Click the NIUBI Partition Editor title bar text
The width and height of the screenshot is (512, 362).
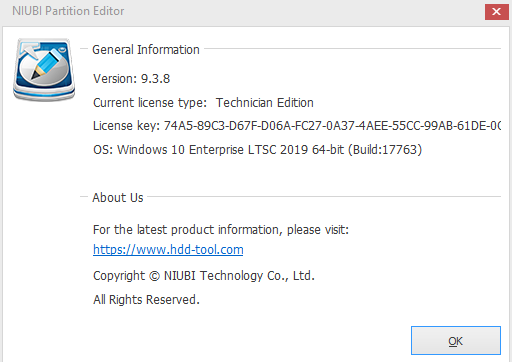[x=68, y=11]
